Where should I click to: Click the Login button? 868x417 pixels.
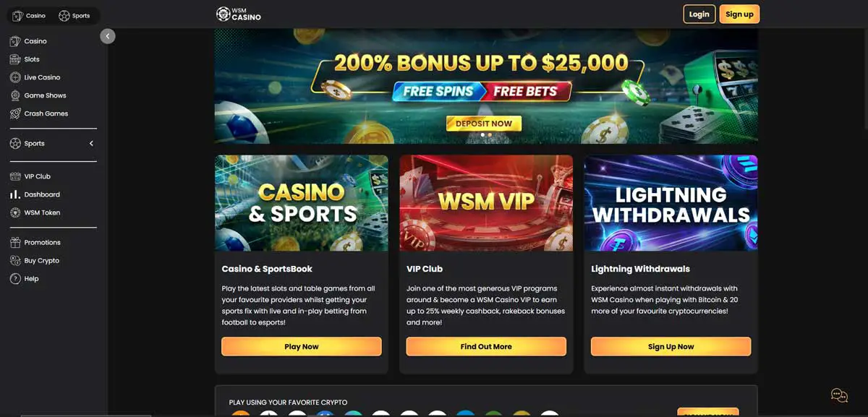[x=699, y=14]
